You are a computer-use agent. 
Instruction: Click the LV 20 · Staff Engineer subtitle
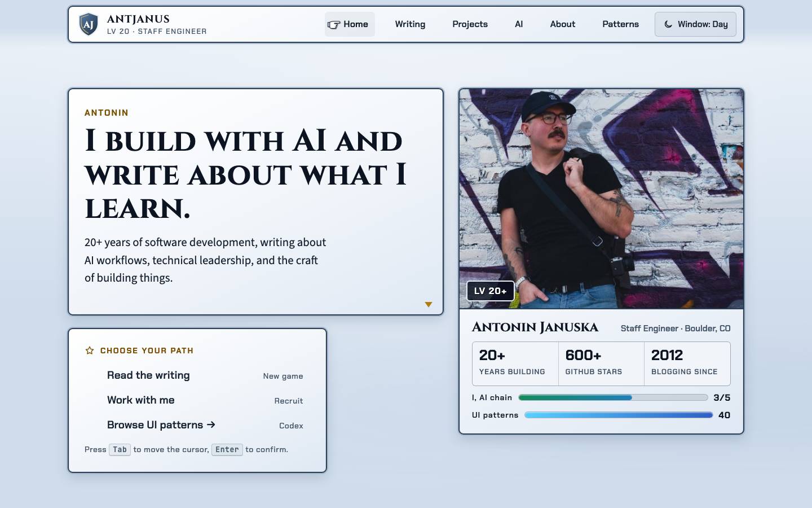pos(157,32)
